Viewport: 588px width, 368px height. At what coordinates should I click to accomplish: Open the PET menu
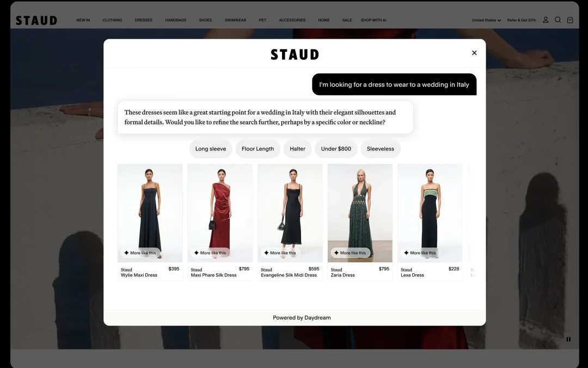[x=262, y=20]
